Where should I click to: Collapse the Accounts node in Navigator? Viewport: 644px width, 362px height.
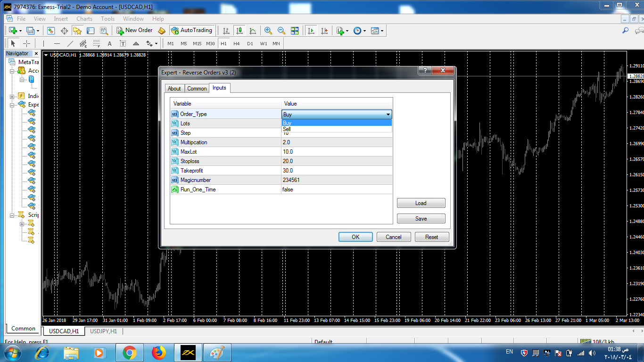(x=12, y=71)
